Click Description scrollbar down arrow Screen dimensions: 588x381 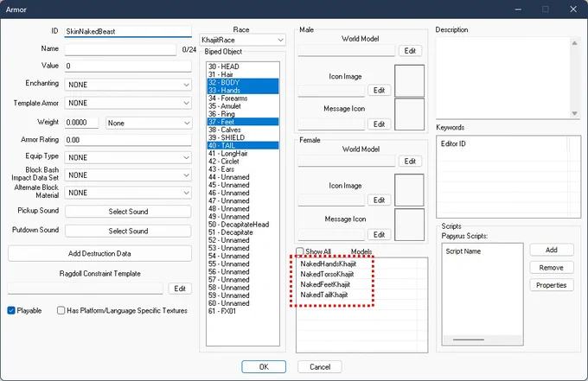point(574,113)
